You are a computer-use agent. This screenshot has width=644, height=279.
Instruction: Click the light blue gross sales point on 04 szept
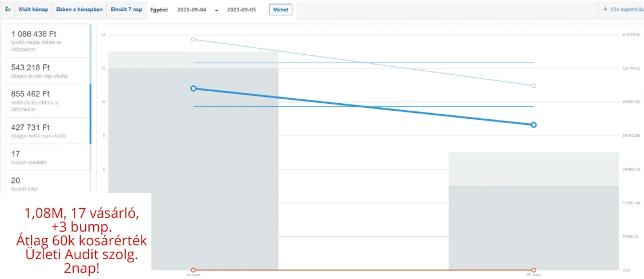pos(194,39)
